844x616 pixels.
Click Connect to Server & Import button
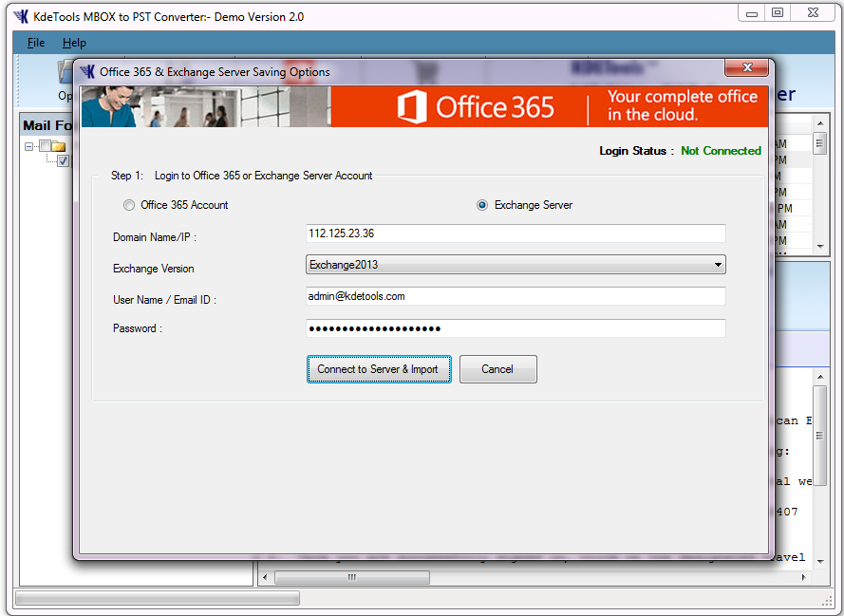click(x=379, y=369)
